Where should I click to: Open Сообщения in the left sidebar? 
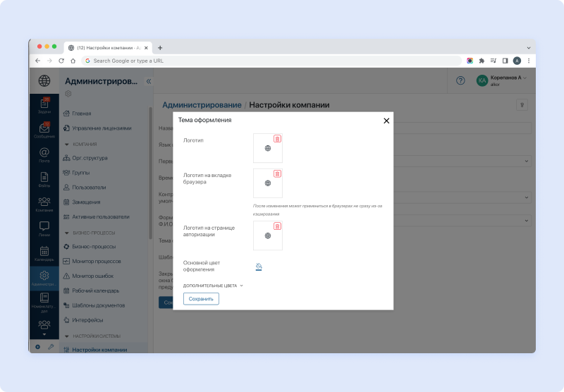click(x=44, y=131)
